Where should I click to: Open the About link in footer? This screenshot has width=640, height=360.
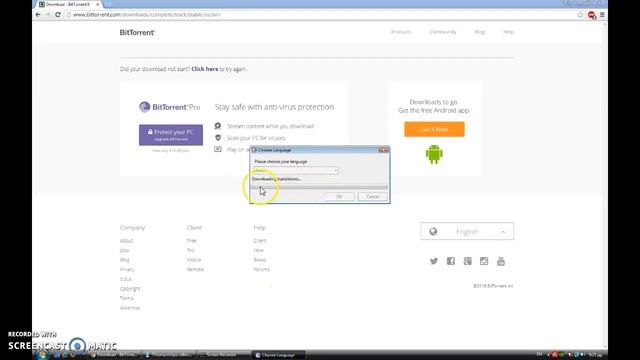(x=127, y=241)
